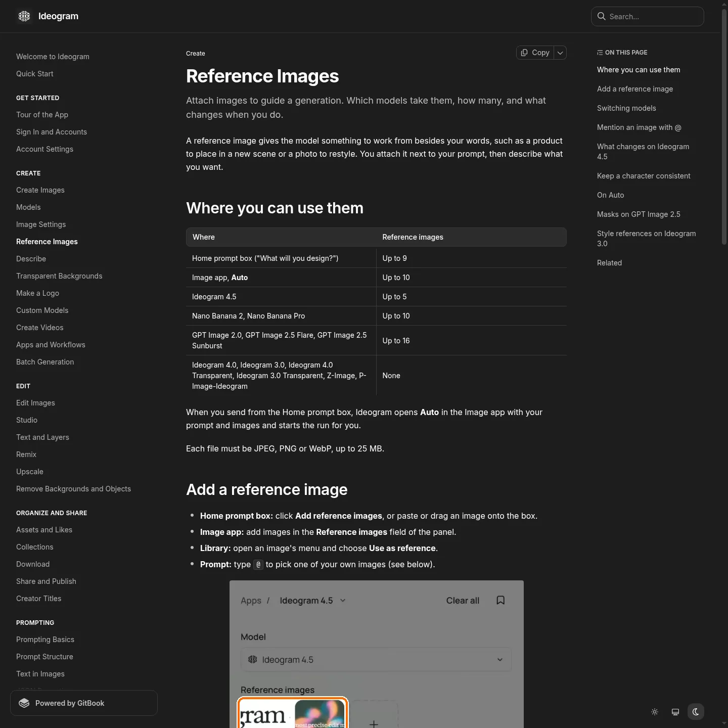Go to Apps and Workflows
Viewport: 728px width, 728px height.
coord(51,345)
